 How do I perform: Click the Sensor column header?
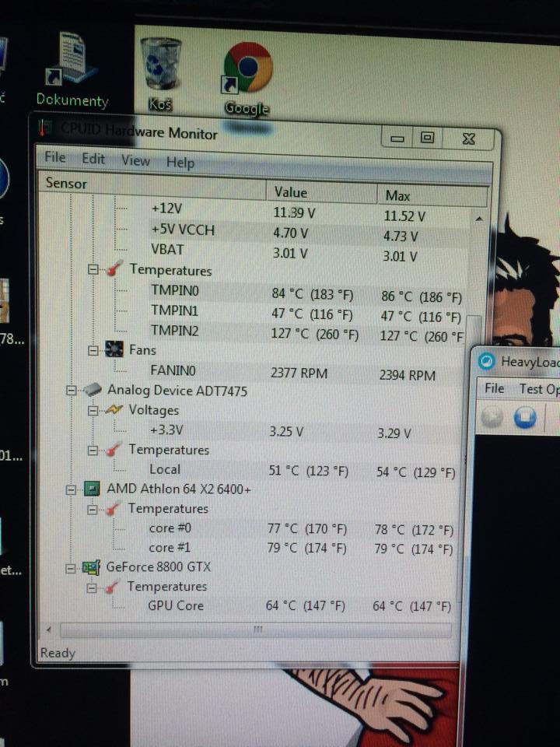tap(152, 186)
